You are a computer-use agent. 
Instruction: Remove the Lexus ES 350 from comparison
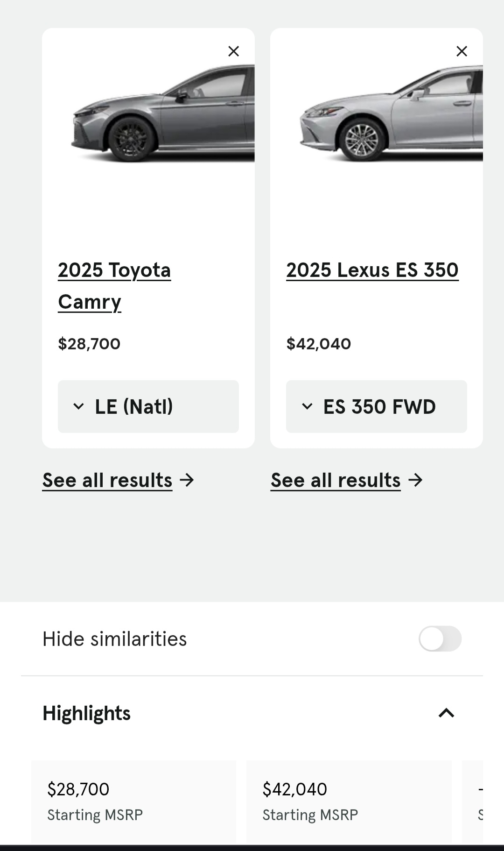point(462,51)
